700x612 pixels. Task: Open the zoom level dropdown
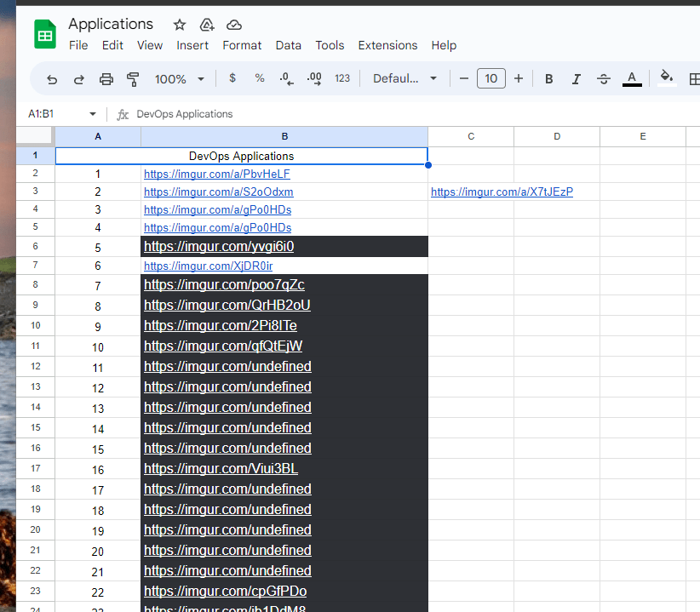[180, 79]
